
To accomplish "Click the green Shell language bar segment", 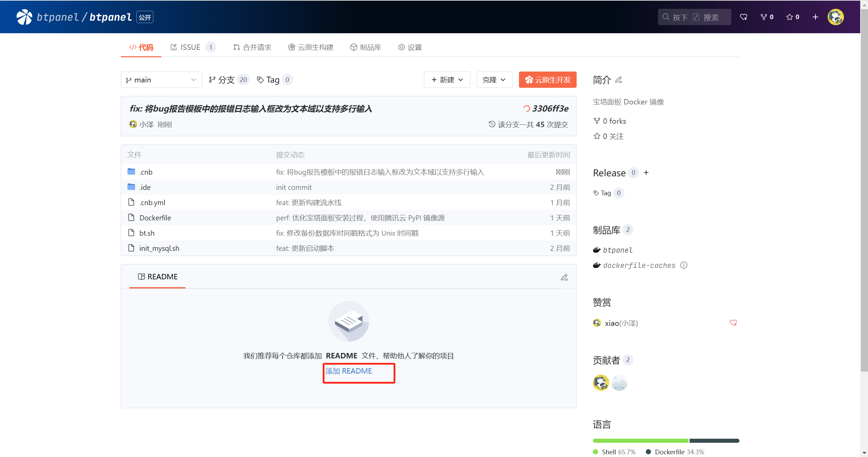I will 640,440.
